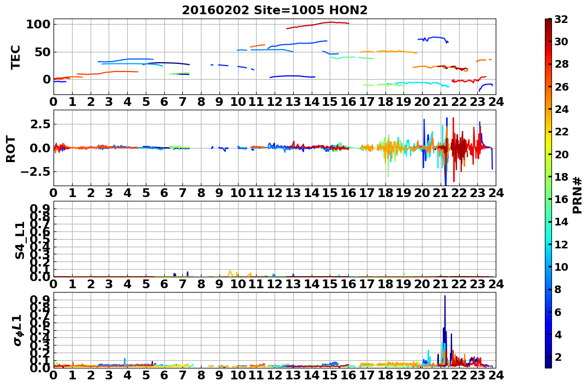The image size is (588, 387).
Task: Click hour tick 8 under the ROT plot
Action: click(201, 193)
